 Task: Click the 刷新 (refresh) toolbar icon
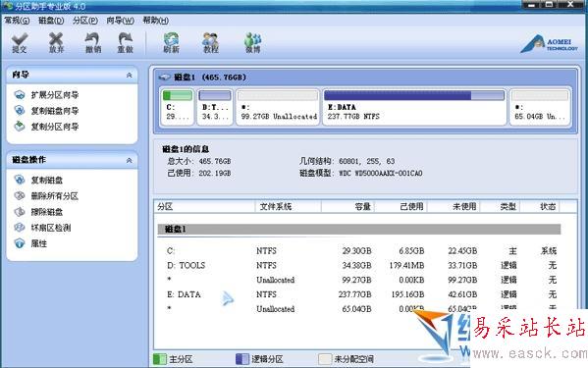(171, 43)
